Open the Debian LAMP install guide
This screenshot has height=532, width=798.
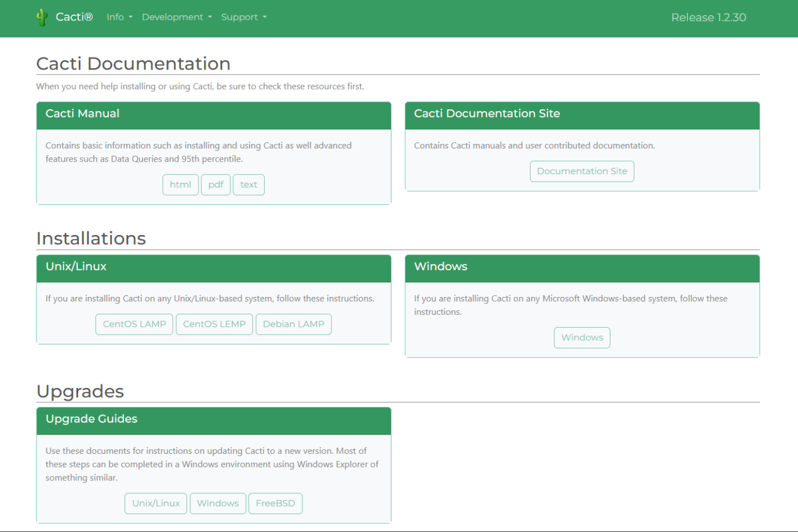[293, 324]
